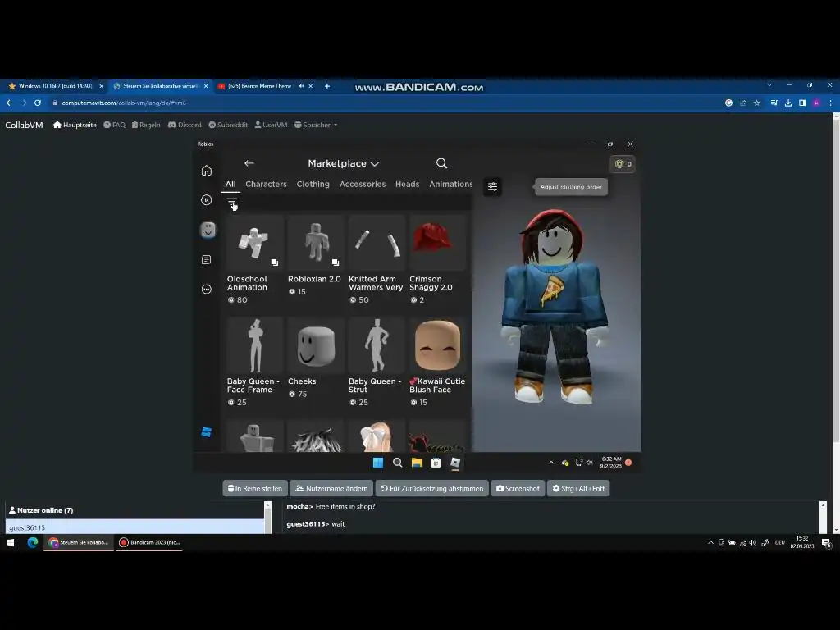Screen dimensions: 840x630
Task: Select guest36115 in users list
Action: point(135,527)
